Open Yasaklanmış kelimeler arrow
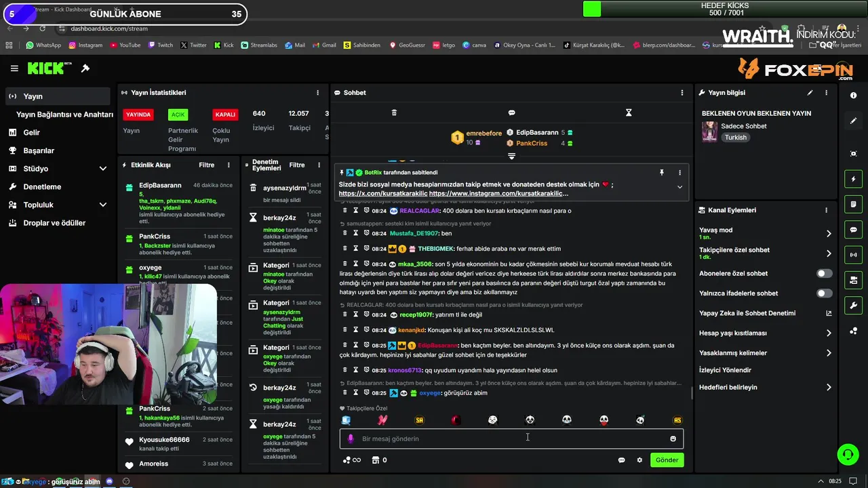868x488 pixels. (x=829, y=353)
